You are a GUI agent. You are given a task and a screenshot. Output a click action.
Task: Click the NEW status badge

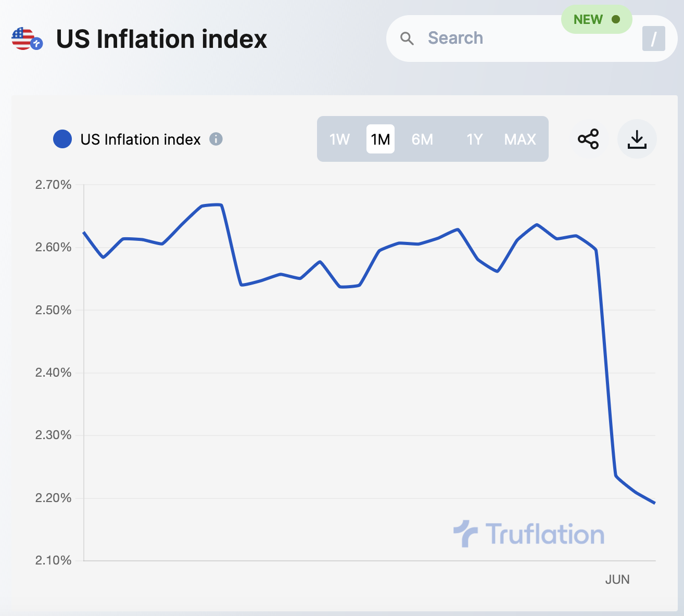pyautogui.click(x=597, y=20)
